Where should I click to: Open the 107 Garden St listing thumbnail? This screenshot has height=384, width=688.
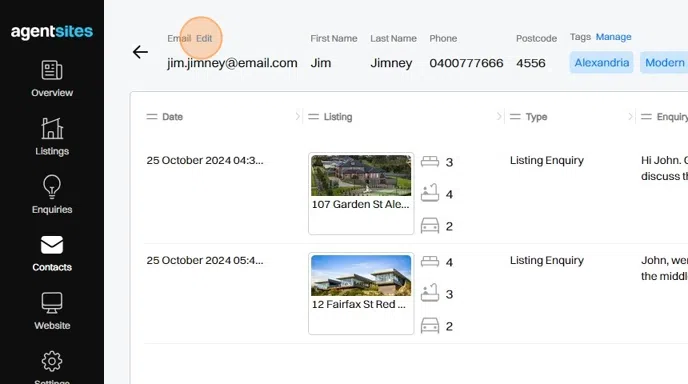coord(361,176)
